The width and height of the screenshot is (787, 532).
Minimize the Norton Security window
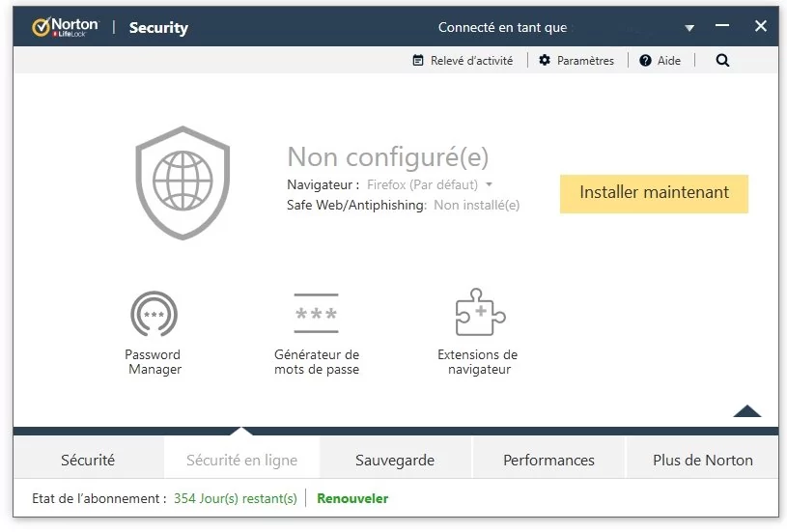(x=722, y=25)
